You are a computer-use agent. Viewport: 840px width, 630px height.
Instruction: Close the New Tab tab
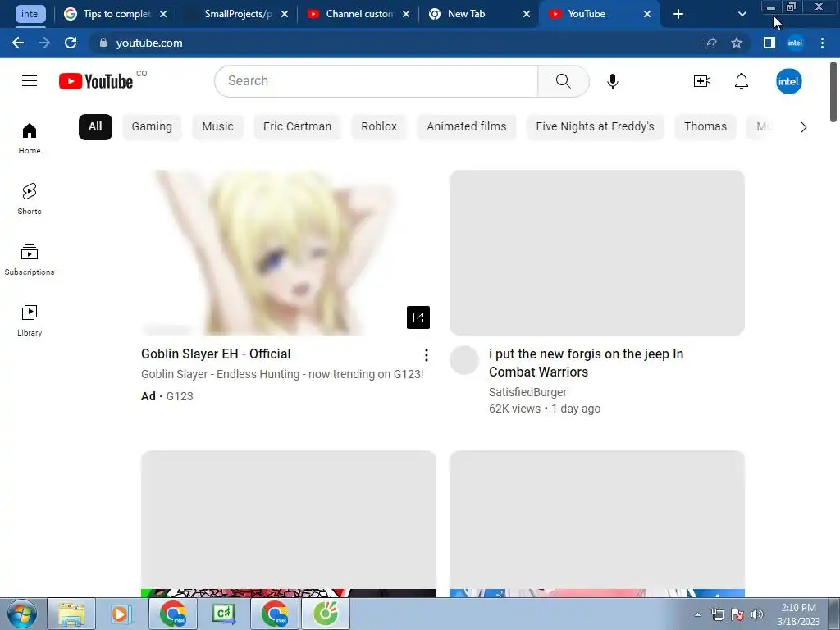pyautogui.click(x=527, y=14)
